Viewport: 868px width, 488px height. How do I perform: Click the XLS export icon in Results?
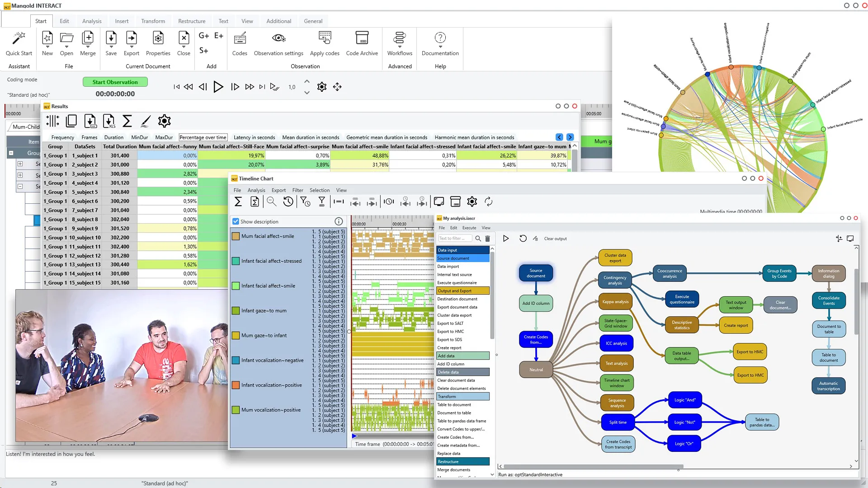pos(109,121)
